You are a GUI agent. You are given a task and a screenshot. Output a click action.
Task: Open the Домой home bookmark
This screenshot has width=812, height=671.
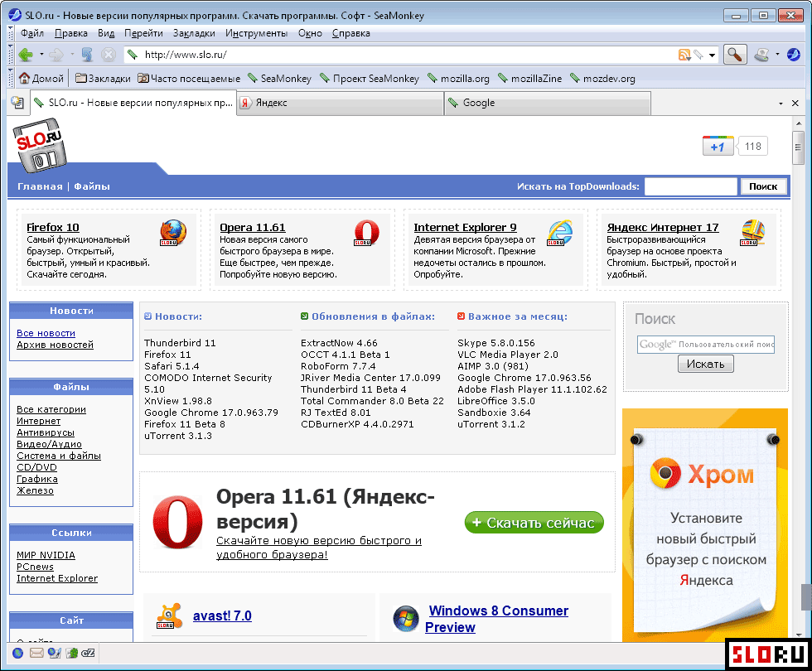click(41, 78)
